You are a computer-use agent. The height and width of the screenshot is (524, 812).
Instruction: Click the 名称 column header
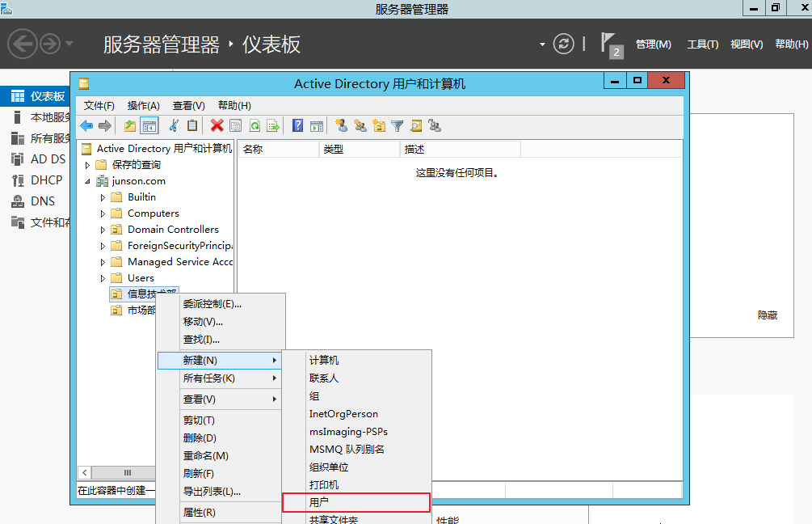(278, 150)
